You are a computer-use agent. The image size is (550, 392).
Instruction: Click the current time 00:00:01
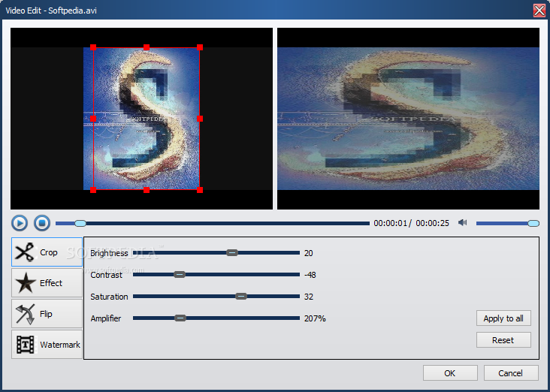click(x=391, y=223)
